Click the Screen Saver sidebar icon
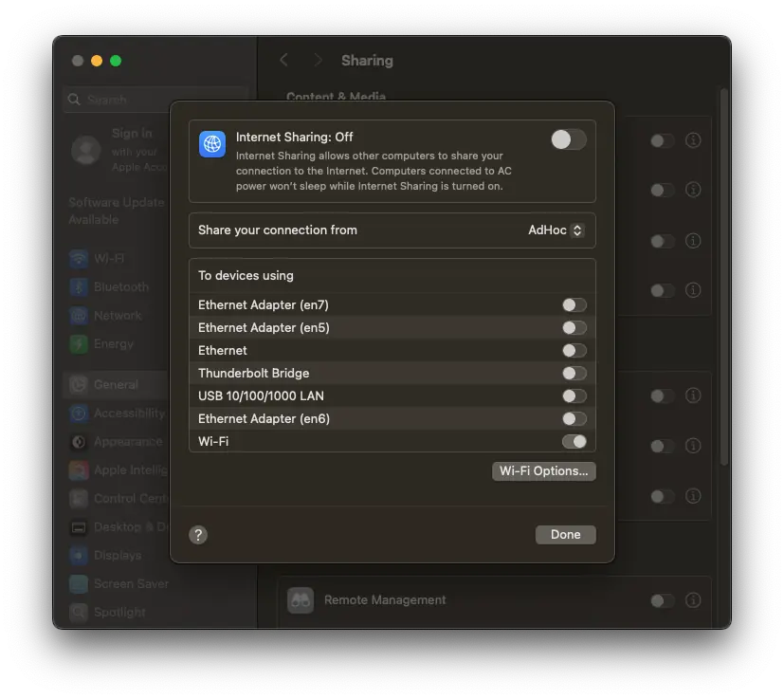This screenshot has height=699, width=784. (x=79, y=584)
